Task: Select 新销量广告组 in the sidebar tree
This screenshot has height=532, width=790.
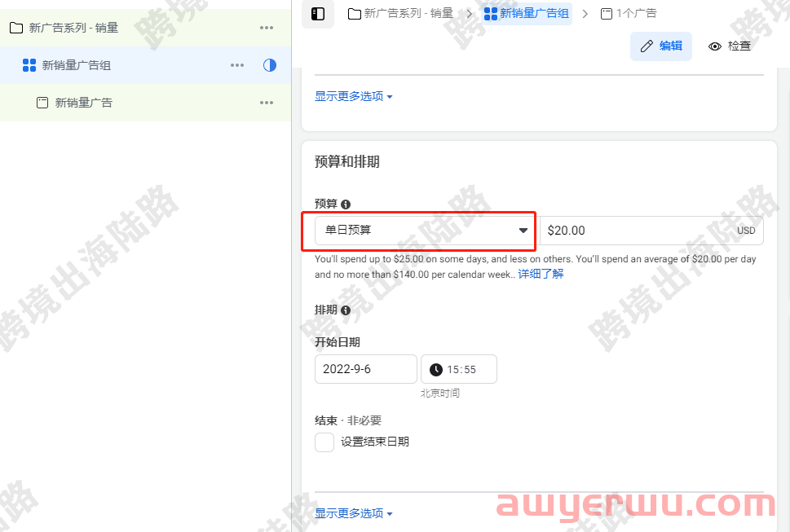Action: [145, 65]
